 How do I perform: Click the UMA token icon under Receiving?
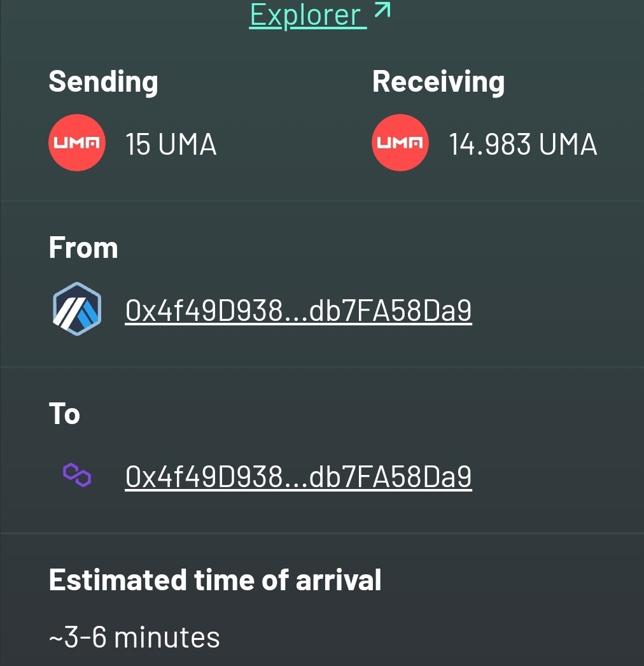click(x=400, y=143)
